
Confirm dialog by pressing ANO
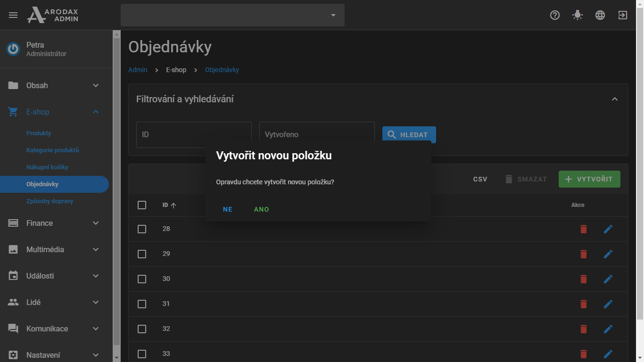pos(261,209)
